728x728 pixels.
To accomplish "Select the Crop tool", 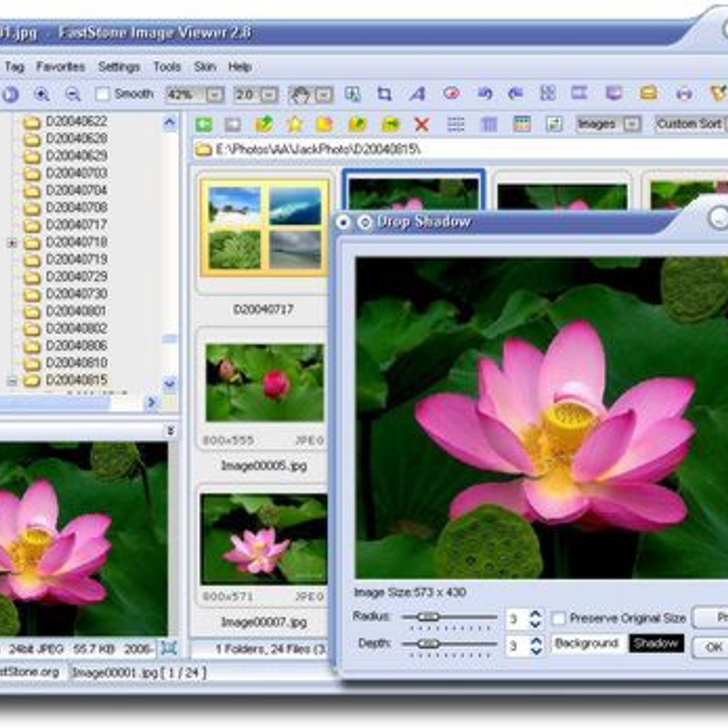I will click(x=384, y=94).
